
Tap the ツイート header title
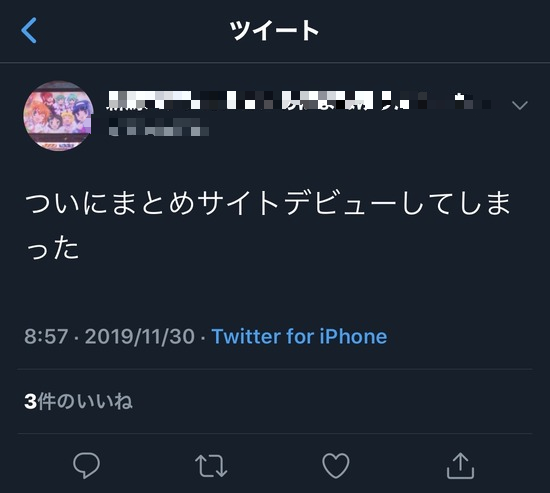pos(274,31)
